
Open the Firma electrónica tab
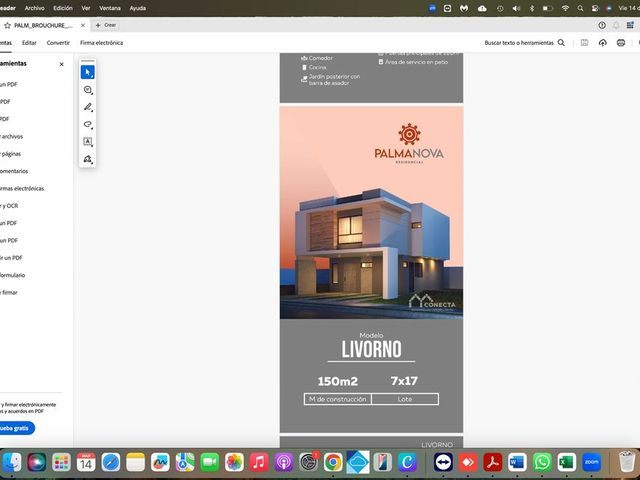click(x=101, y=42)
